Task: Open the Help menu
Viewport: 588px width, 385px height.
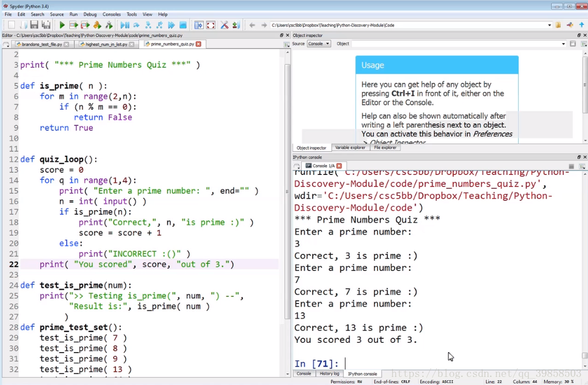Action: coord(163,14)
